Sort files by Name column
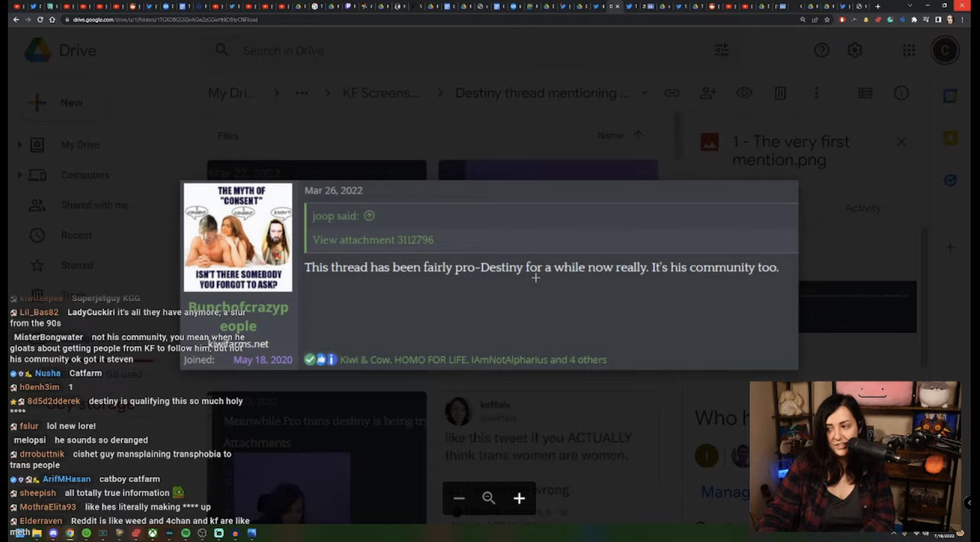The image size is (980, 542). point(610,135)
